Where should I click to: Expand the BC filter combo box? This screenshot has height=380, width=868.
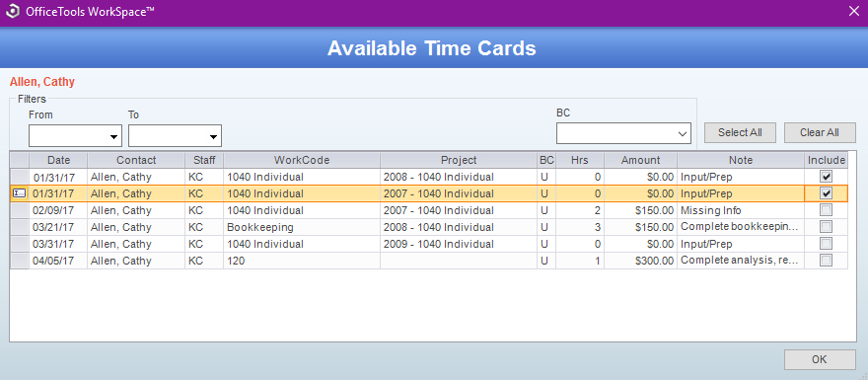[682, 133]
